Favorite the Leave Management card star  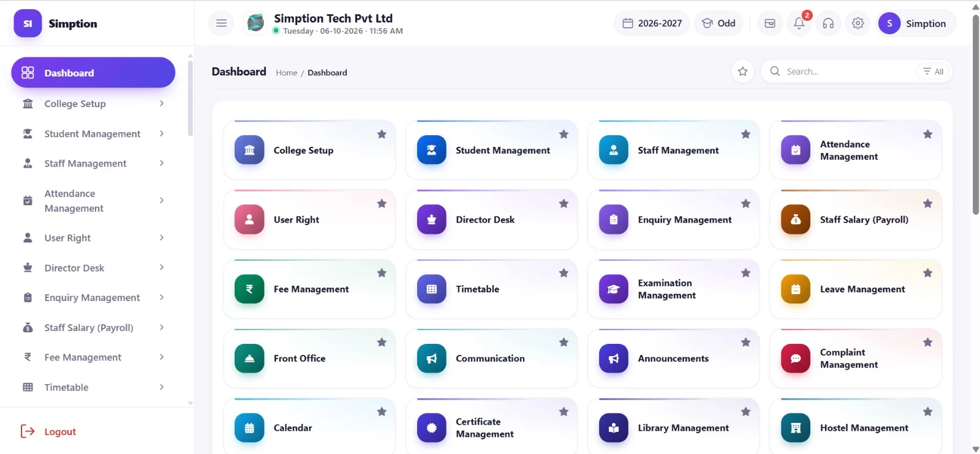928,273
